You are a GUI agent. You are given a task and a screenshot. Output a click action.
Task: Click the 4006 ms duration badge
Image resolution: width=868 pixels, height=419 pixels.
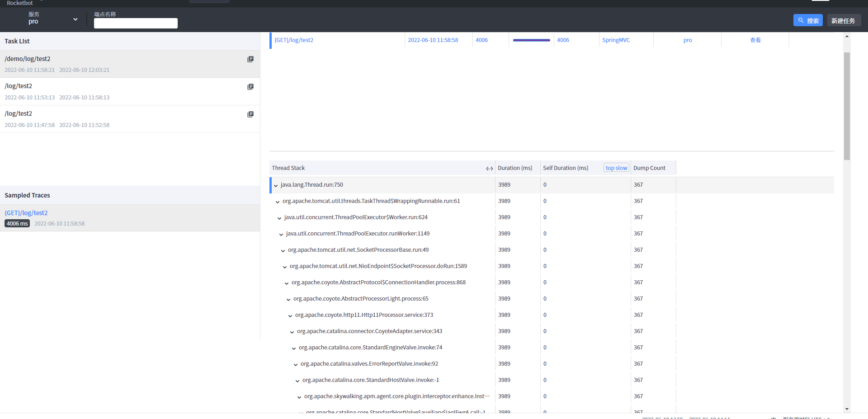(x=17, y=223)
